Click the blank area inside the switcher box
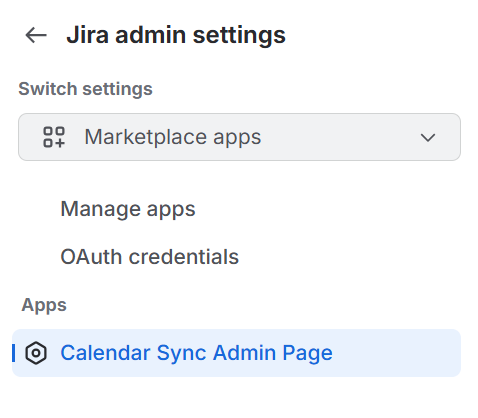 [x=340, y=137]
